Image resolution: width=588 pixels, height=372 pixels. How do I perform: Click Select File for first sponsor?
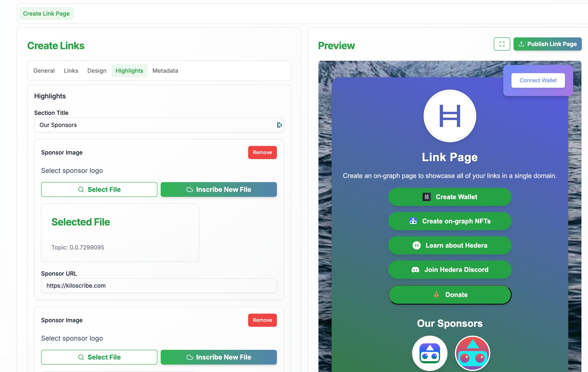point(99,189)
